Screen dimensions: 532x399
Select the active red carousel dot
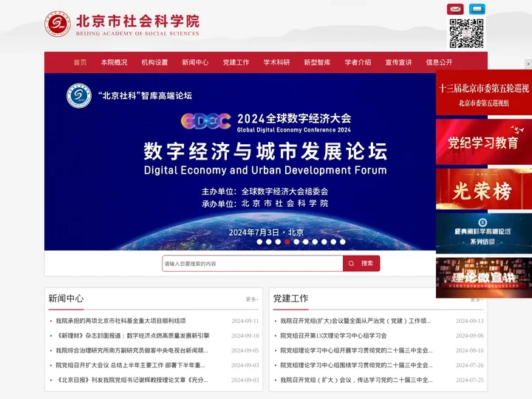coord(287,242)
